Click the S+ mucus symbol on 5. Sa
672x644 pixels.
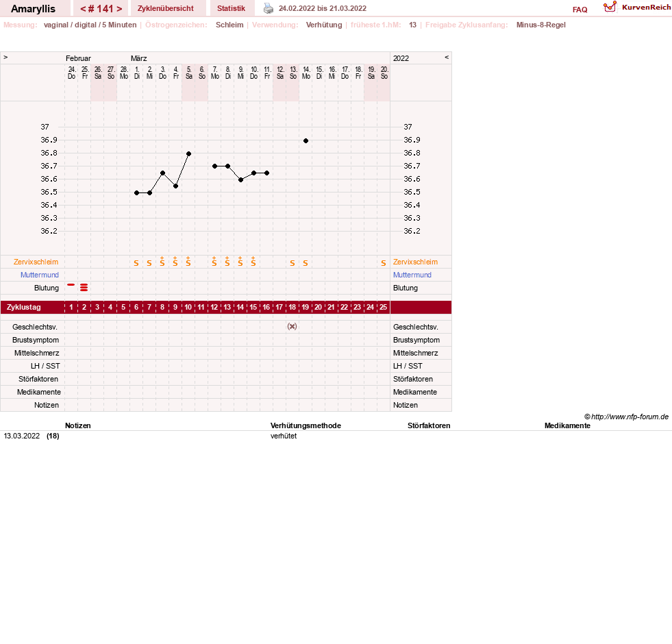188,262
